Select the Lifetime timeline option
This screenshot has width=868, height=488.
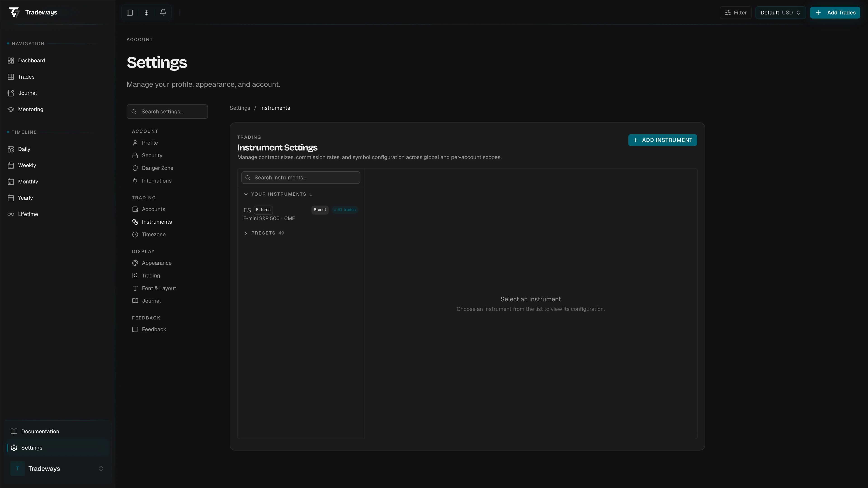click(x=28, y=214)
